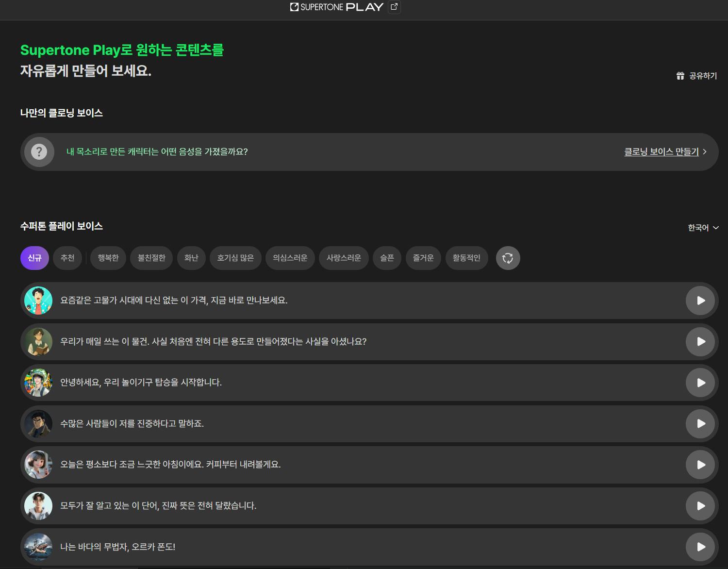Filter voices by 불친절한 emotion

coord(151,258)
